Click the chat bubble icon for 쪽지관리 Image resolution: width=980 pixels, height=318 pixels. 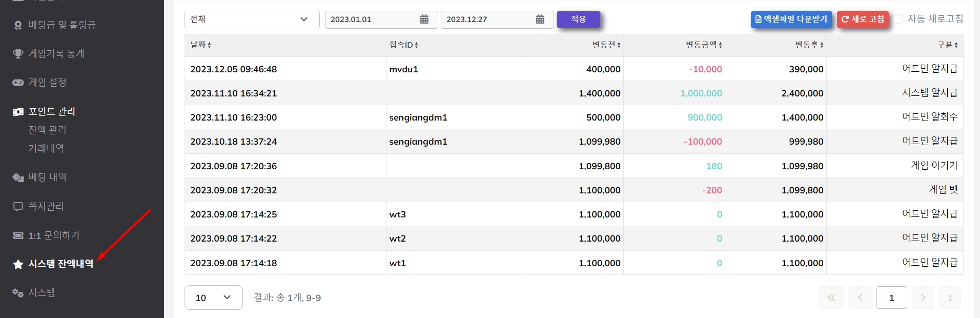[18, 207]
